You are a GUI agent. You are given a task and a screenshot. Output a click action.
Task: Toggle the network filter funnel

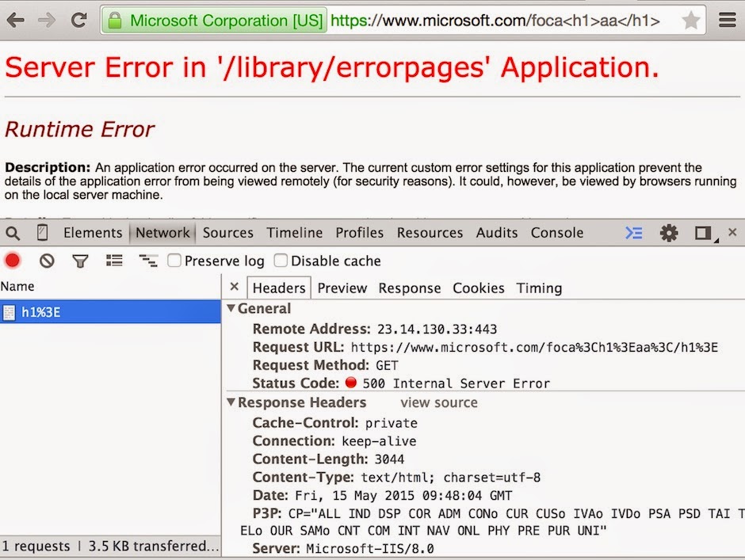tap(80, 261)
